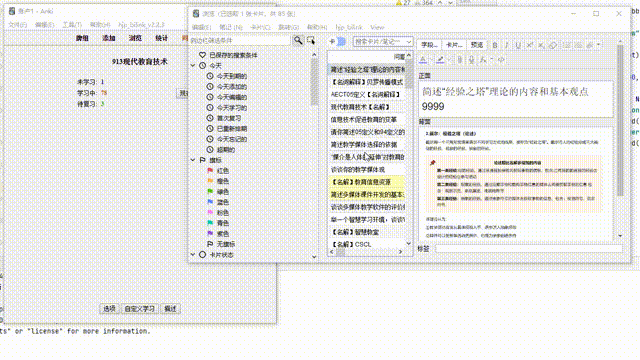
Task: Open Notes menu in browser window
Action: pyautogui.click(x=231, y=27)
